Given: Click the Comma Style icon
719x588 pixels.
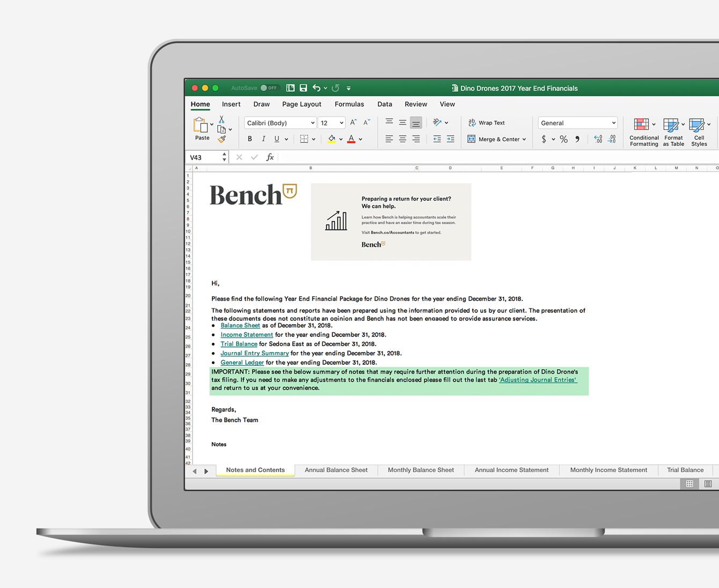Looking at the screenshot, I should (577, 139).
